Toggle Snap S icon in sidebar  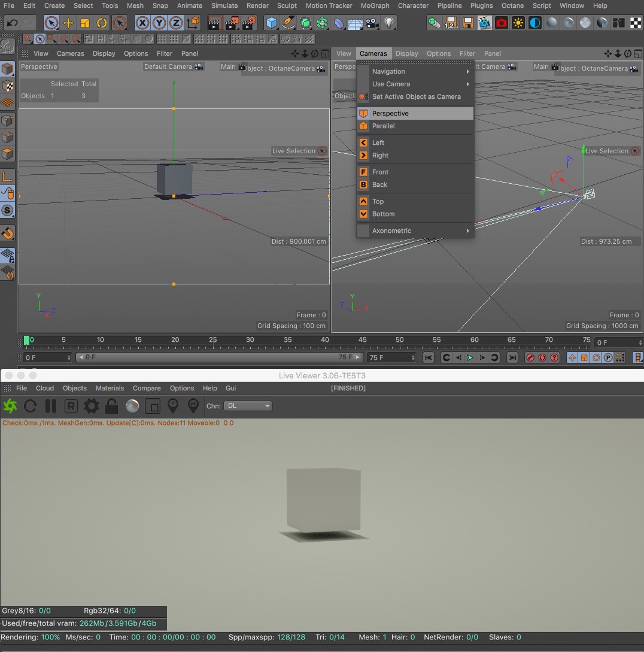(x=8, y=210)
